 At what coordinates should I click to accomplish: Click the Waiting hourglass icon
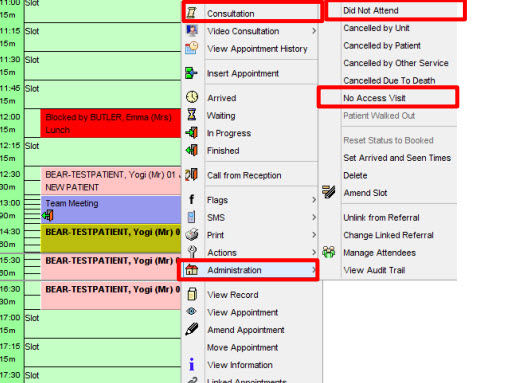coord(192,115)
